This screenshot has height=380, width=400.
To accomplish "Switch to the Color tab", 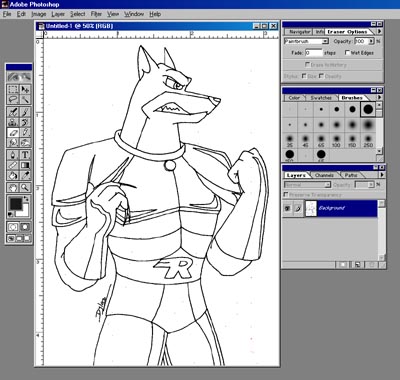I will click(x=294, y=98).
